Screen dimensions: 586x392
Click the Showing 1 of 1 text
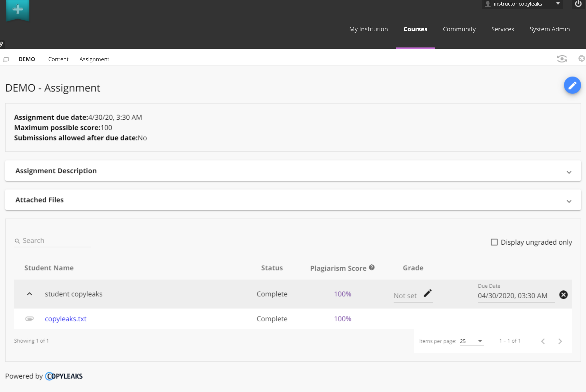point(31,341)
